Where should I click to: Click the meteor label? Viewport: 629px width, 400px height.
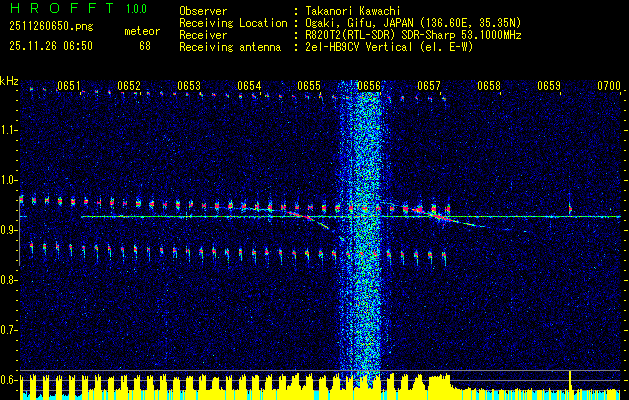142,31
